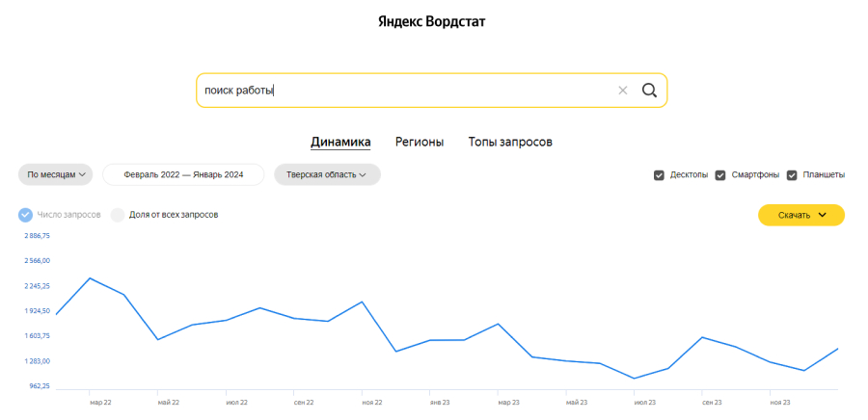This screenshot has width=868, height=420.
Task: Choose Доля от всех запросов option
Action: click(119, 215)
